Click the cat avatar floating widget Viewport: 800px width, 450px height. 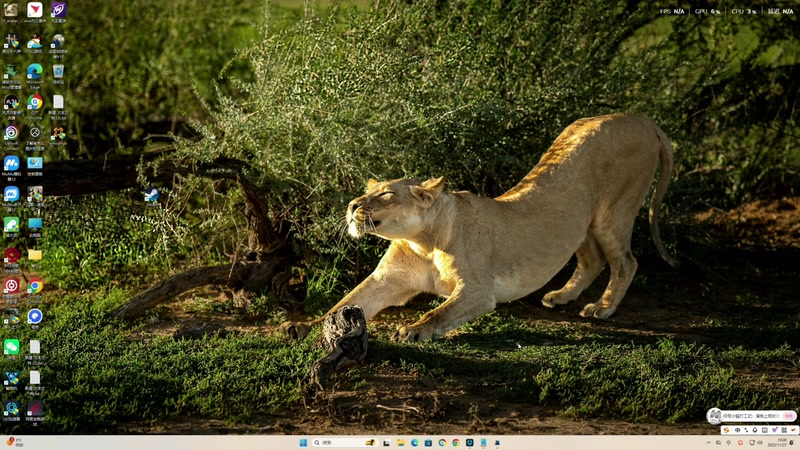714,416
